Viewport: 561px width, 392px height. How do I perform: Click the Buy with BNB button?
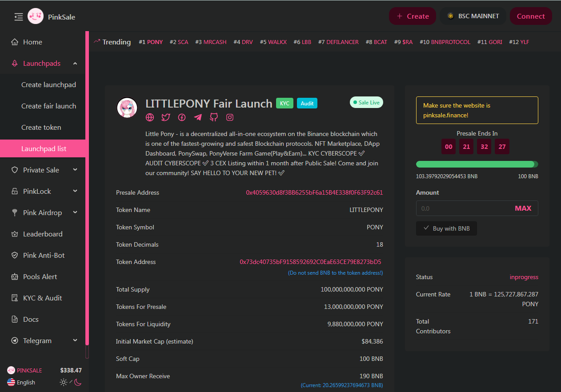446,228
